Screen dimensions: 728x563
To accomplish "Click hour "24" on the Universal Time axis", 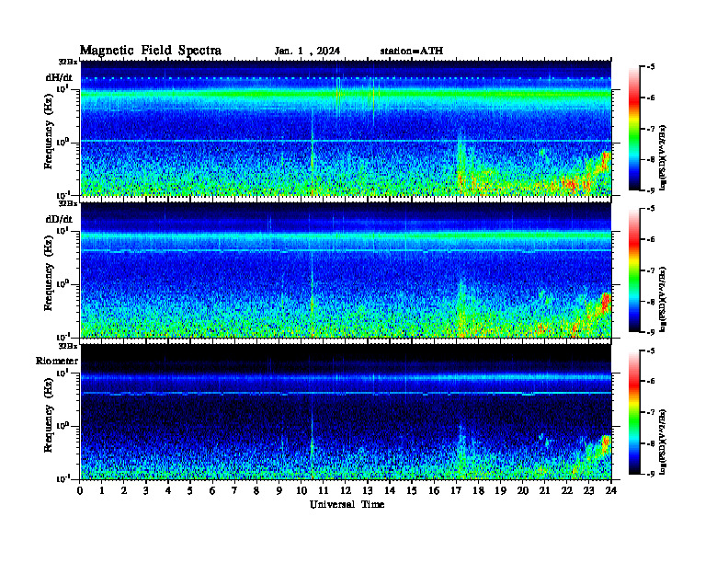I will 611,490.
